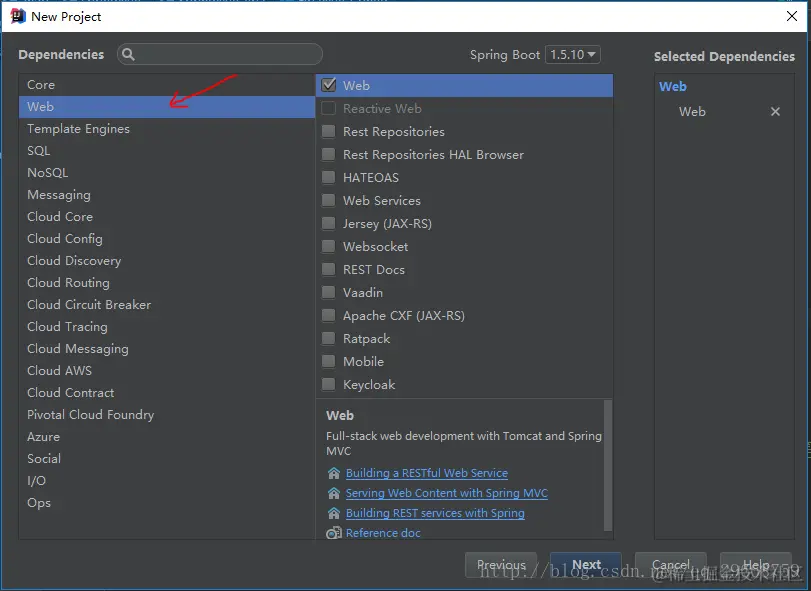This screenshot has width=811, height=591.
Task: Open Cloud Messaging category
Action: [x=167, y=348]
